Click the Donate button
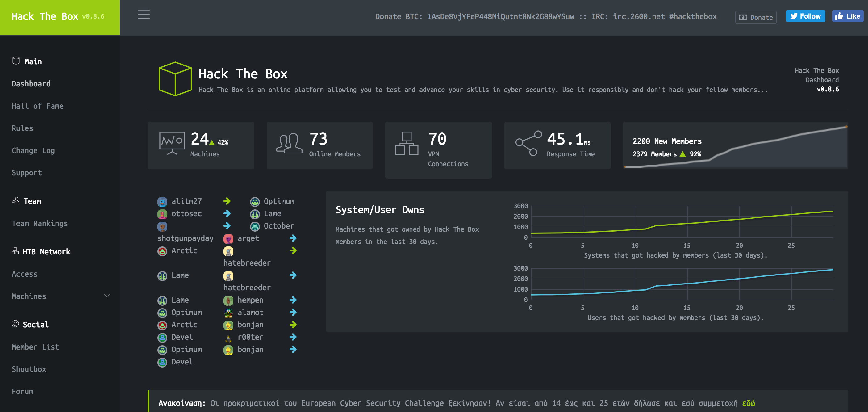This screenshot has height=412, width=868. (x=756, y=17)
